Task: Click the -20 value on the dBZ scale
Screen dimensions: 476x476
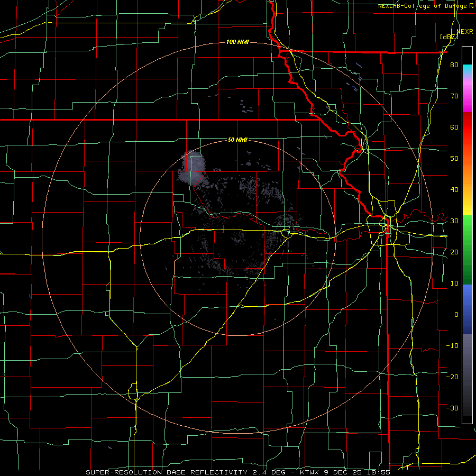Action: 452,377
